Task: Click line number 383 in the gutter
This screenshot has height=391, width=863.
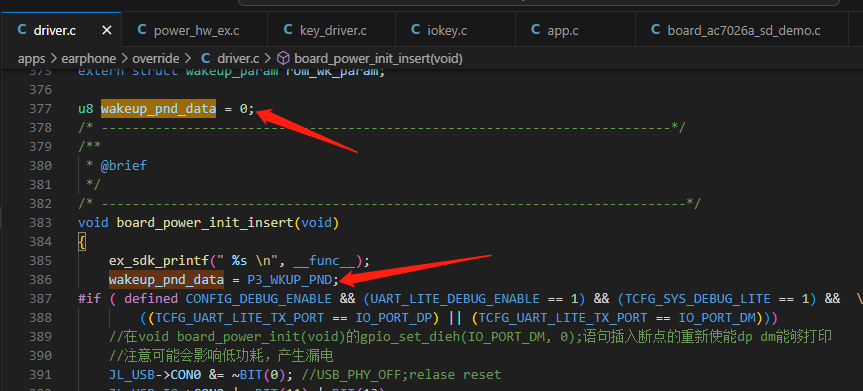Action: pos(39,222)
